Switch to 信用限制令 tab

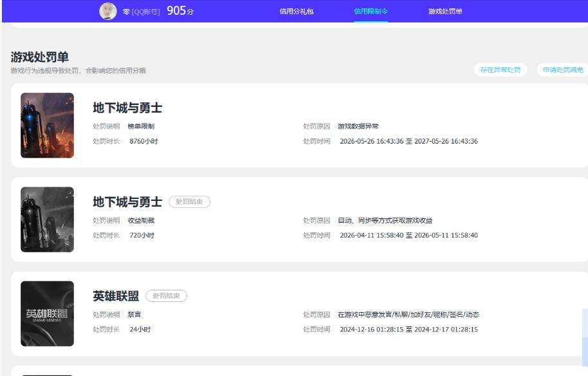[371, 11]
